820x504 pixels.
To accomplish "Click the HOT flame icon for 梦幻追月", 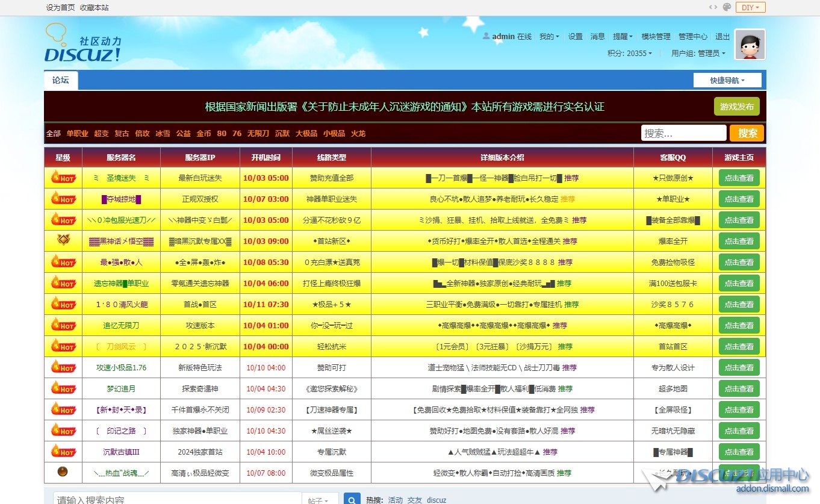I will [x=63, y=388].
